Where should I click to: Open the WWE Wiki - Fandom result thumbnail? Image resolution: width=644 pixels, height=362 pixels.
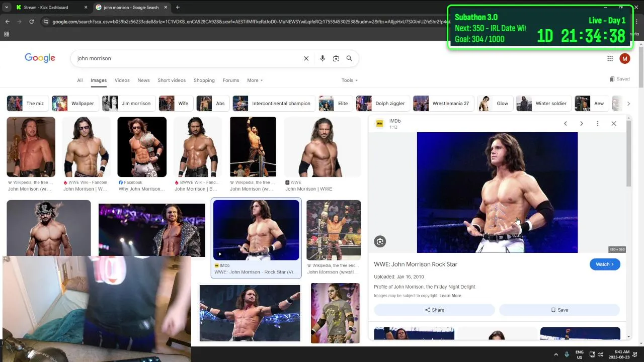pos(87,147)
